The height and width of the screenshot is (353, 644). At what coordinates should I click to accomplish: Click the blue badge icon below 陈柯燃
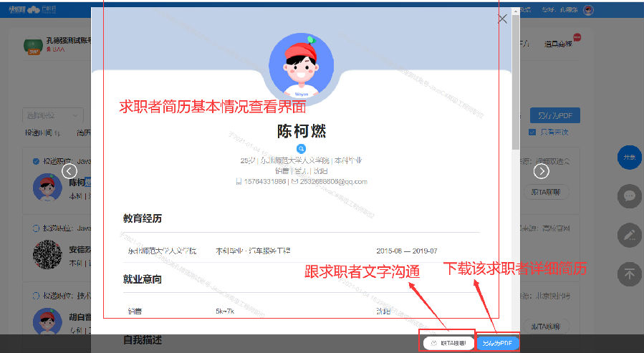[301, 149]
